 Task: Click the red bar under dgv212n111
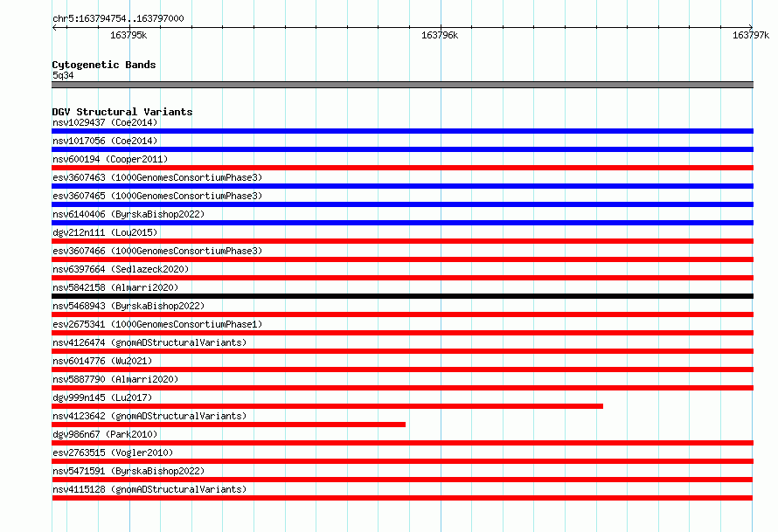pyautogui.click(x=402, y=241)
